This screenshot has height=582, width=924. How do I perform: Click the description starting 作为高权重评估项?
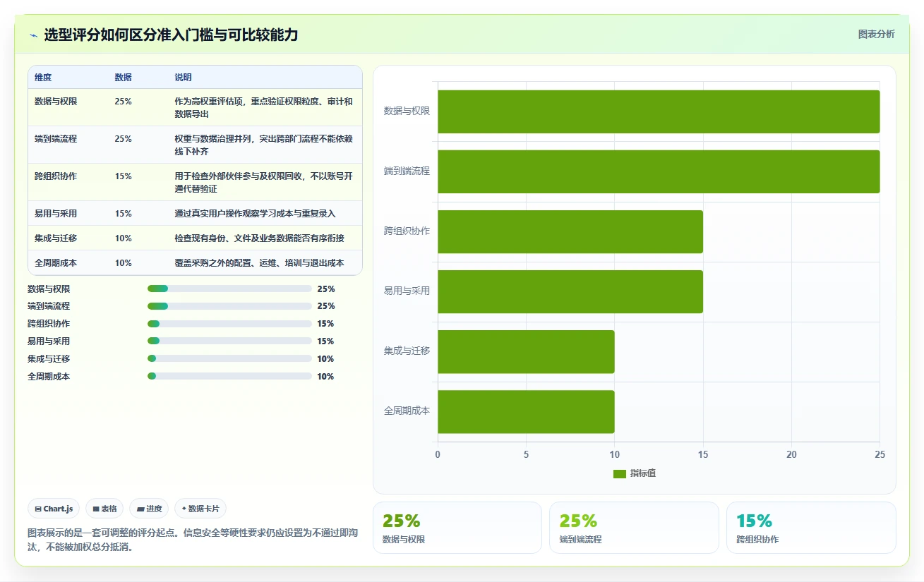(x=263, y=107)
